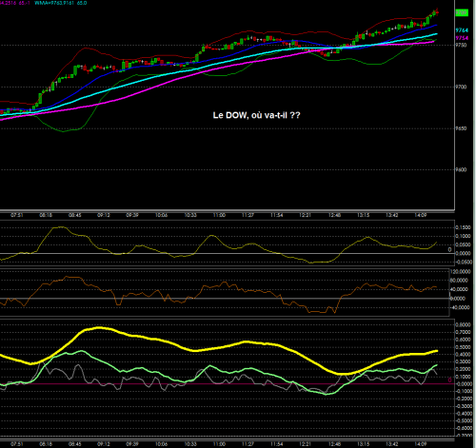Select the "Le DOW, où va-t-il ??" annotation

pyautogui.click(x=256, y=115)
